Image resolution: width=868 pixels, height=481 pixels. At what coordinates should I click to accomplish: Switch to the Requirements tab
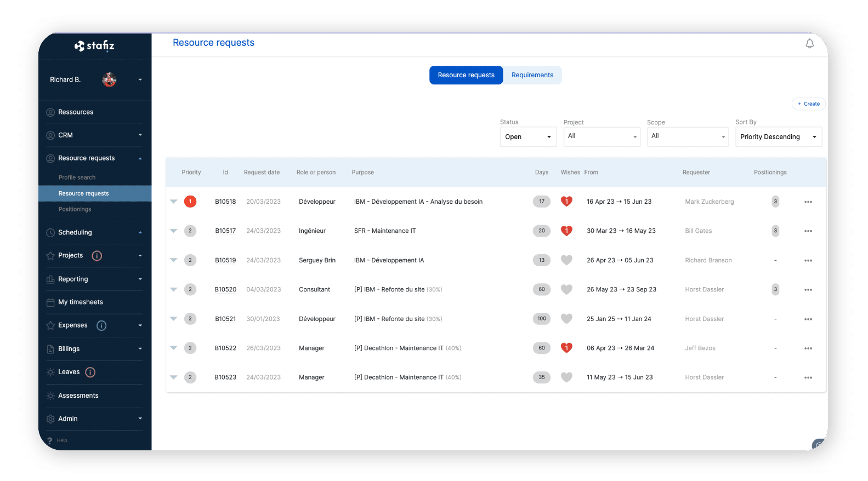(532, 75)
